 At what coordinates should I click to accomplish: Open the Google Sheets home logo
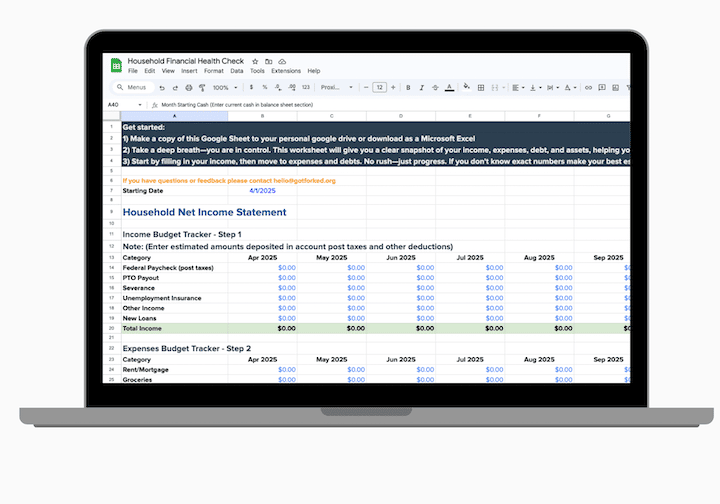pyautogui.click(x=116, y=65)
